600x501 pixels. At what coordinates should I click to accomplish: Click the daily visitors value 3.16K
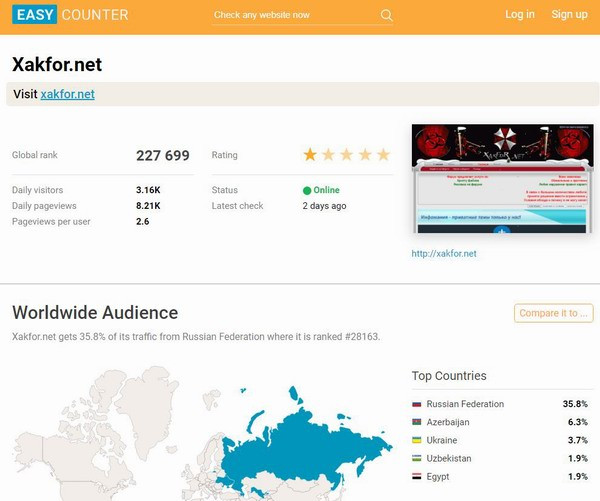(x=148, y=190)
